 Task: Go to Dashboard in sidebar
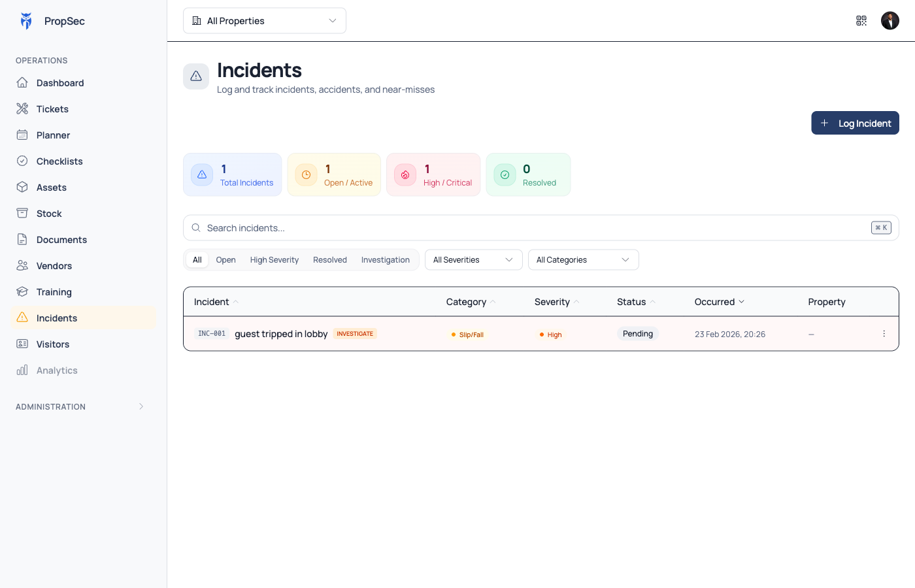[x=84, y=83]
